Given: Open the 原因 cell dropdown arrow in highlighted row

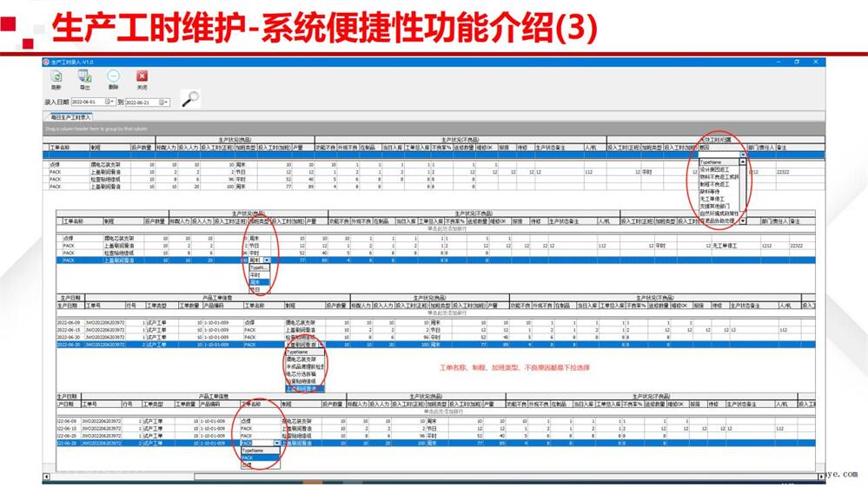Looking at the screenshot, I should (x=743, y=155).
